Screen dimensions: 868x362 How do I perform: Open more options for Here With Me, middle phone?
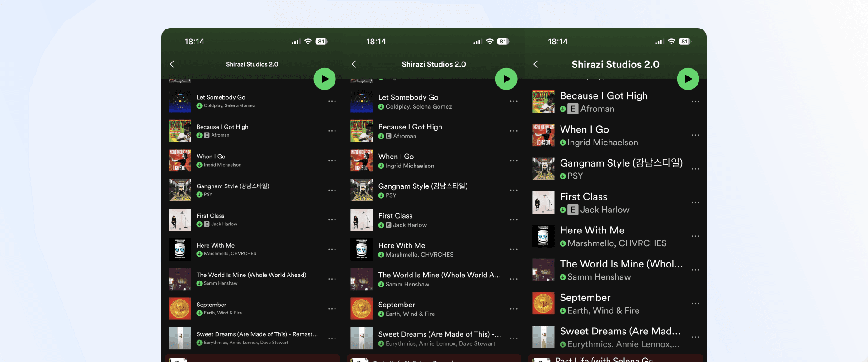point(514,249)
